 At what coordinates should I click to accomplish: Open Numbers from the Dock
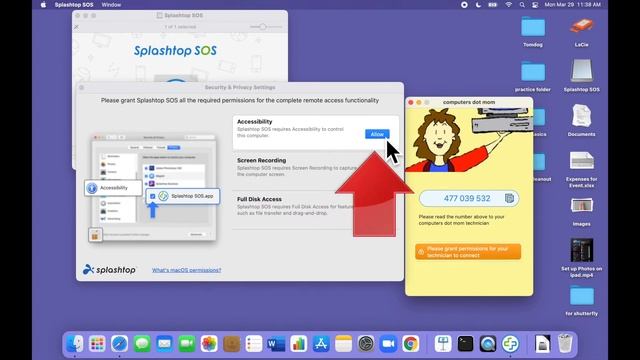tap(299, 344)
